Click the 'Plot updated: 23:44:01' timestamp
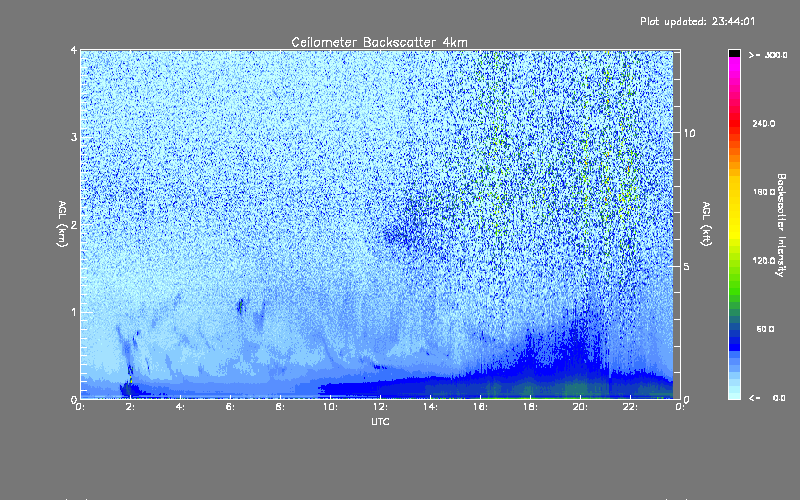The image size is (800, 500). 697,21
